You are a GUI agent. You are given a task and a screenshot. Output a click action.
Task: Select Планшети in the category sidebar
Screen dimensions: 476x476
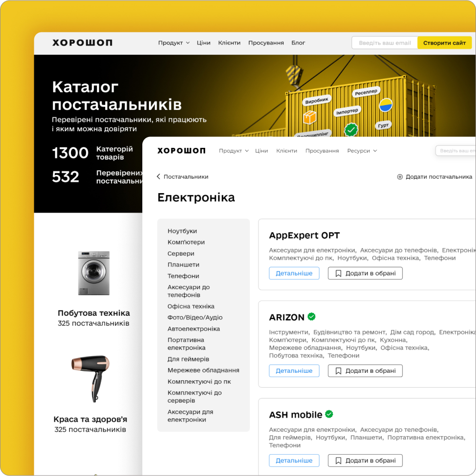[183, 265]
